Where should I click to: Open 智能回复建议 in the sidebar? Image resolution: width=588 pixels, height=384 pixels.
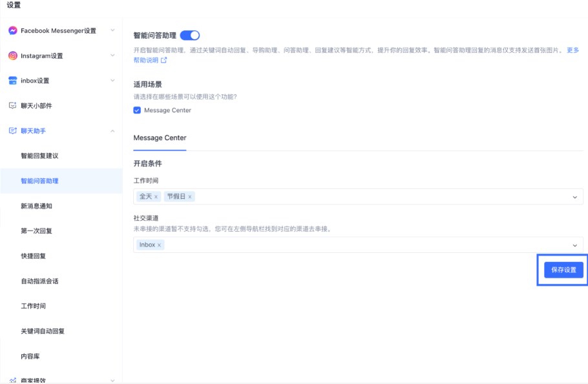[x=39, y=156]
